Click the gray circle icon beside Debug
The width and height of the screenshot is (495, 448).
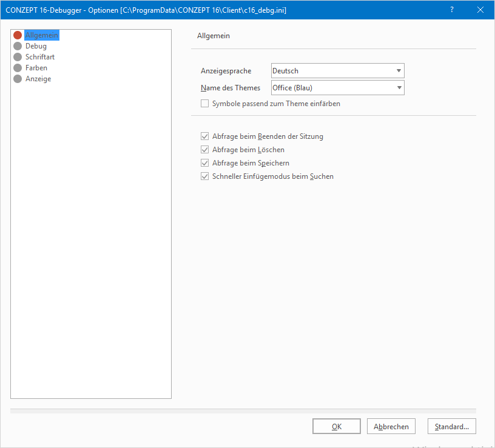tap(18, 46)
